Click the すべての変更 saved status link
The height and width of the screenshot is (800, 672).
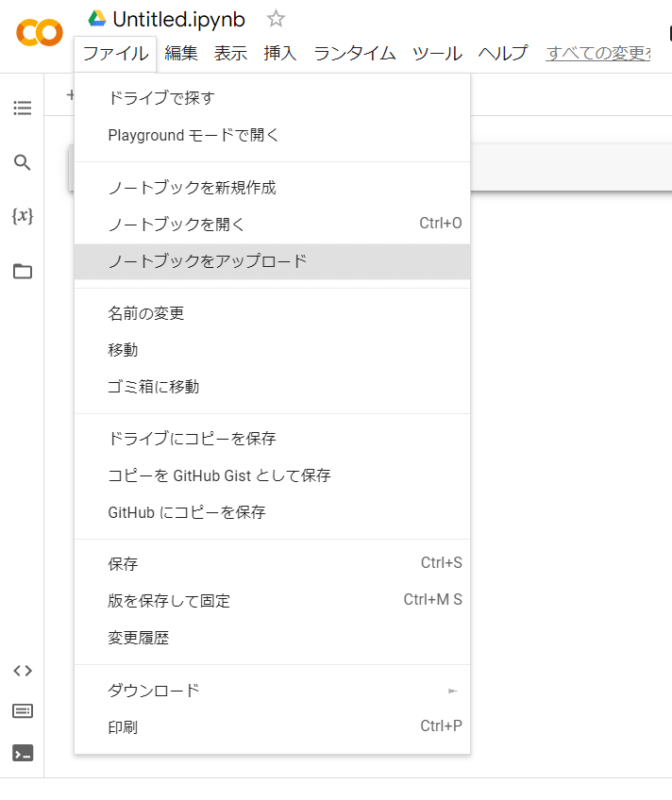pos(598,54)
